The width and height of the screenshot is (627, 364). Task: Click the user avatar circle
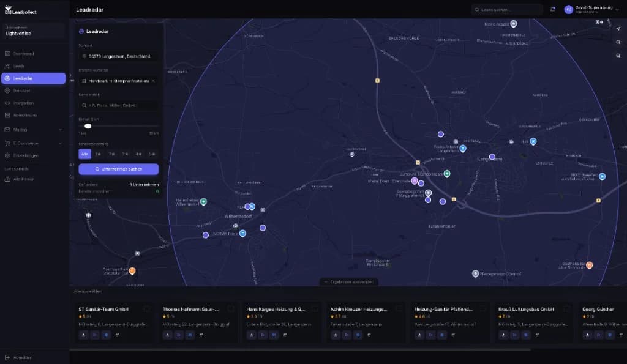pos(568,10)
